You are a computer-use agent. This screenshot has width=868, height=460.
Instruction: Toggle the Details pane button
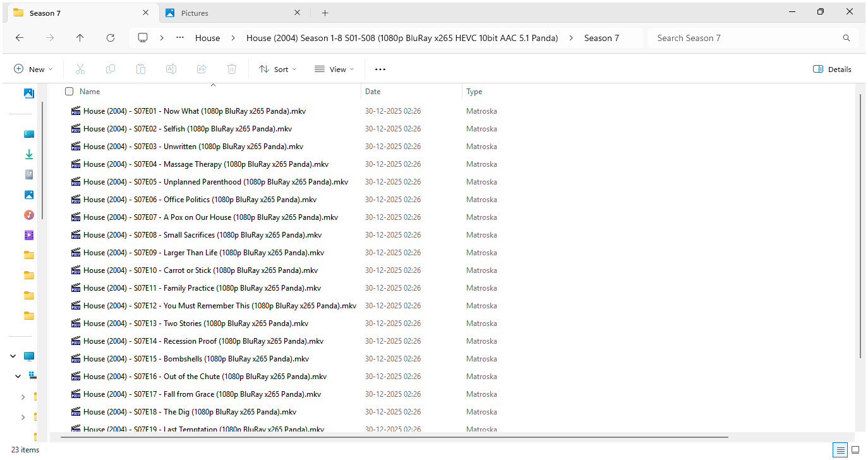832,70
